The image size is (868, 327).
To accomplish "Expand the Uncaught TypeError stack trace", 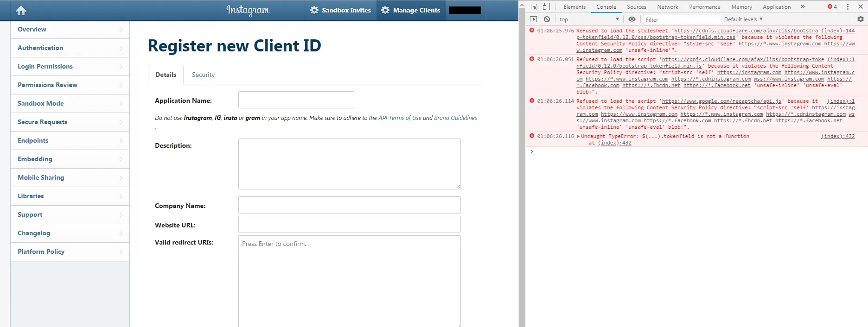I will click(x=578, y=136).
